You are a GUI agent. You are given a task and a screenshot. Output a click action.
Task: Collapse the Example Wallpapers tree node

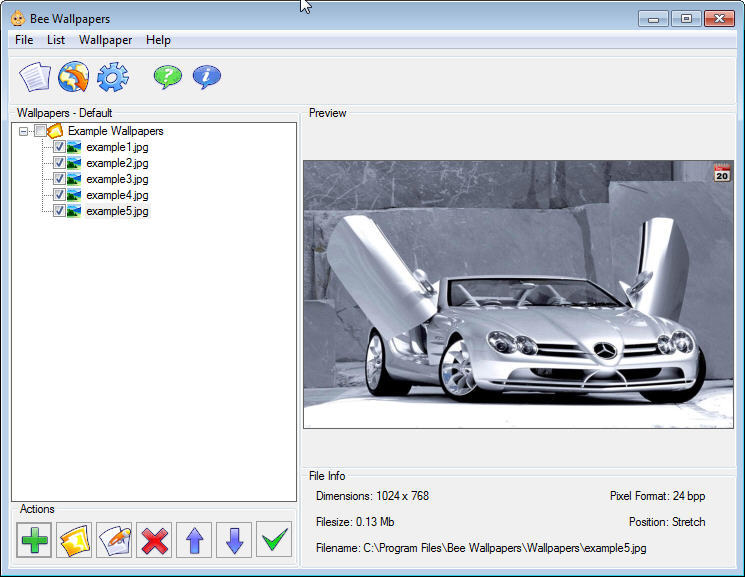pyautogui.click(x=23, y=131)
